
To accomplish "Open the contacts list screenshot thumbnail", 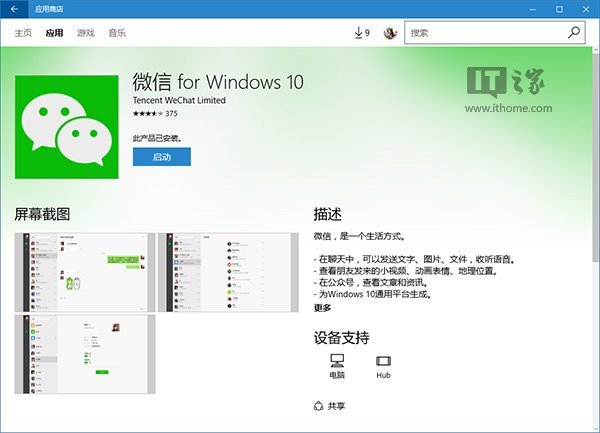I will (228, 272).
